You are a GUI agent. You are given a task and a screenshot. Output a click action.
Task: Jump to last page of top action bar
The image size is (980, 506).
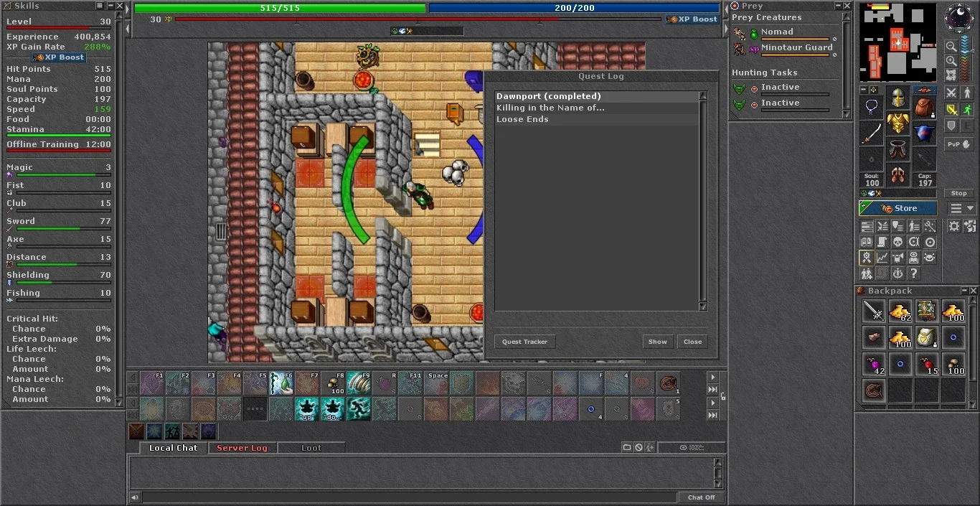pos(712,390)
